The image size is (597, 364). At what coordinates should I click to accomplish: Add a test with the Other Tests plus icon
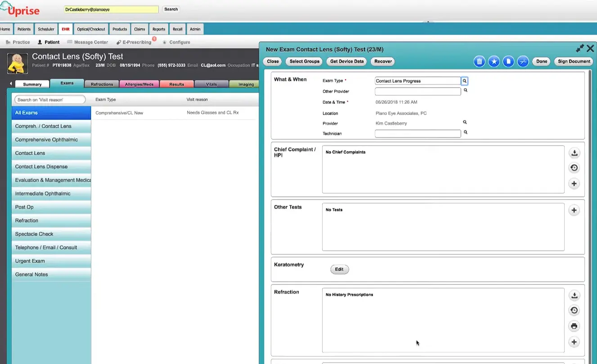click(x=574, y=210)
